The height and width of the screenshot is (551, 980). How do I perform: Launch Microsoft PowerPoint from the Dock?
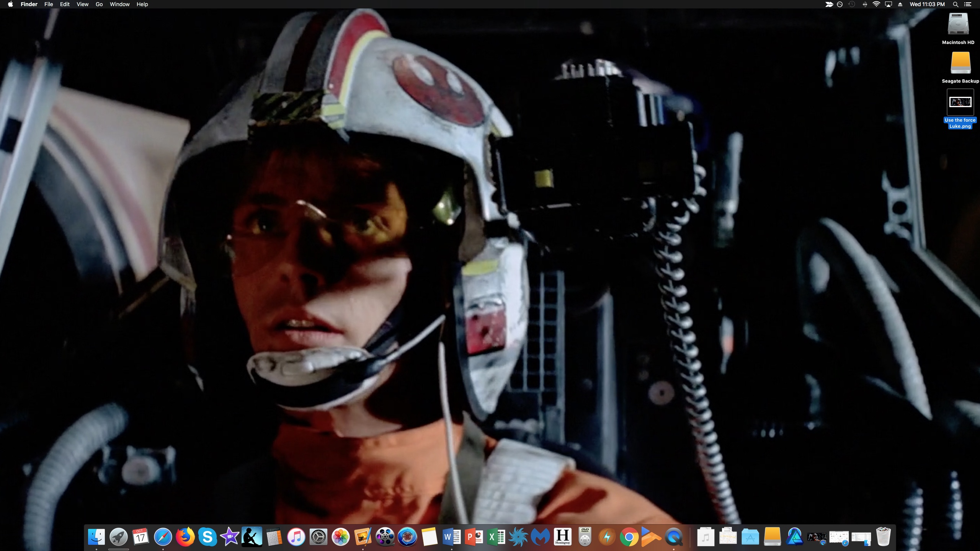pyautogui.click(x=474, y=537)
